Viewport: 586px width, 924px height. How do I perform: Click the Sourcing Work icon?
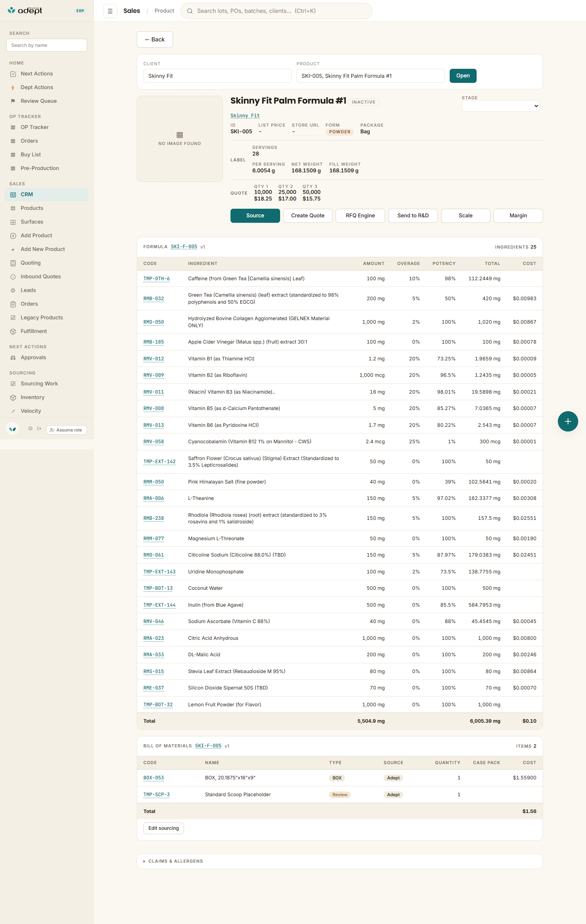[x=13, y=384]
